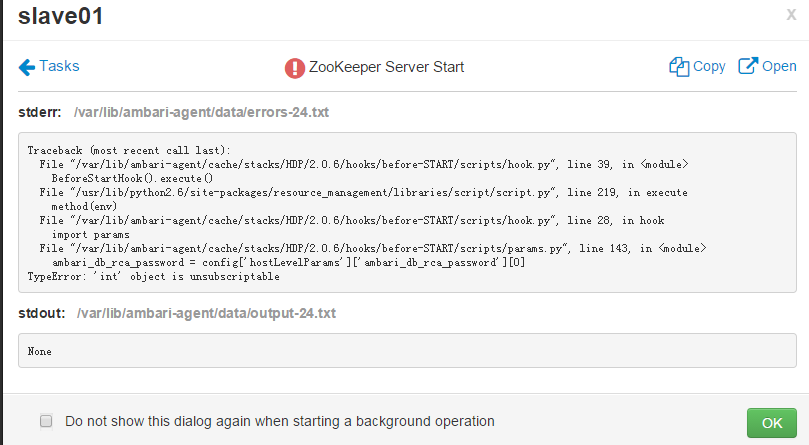Screen dimensions: 809x445
Task: Click the slave01 host title
Action: 61,16
